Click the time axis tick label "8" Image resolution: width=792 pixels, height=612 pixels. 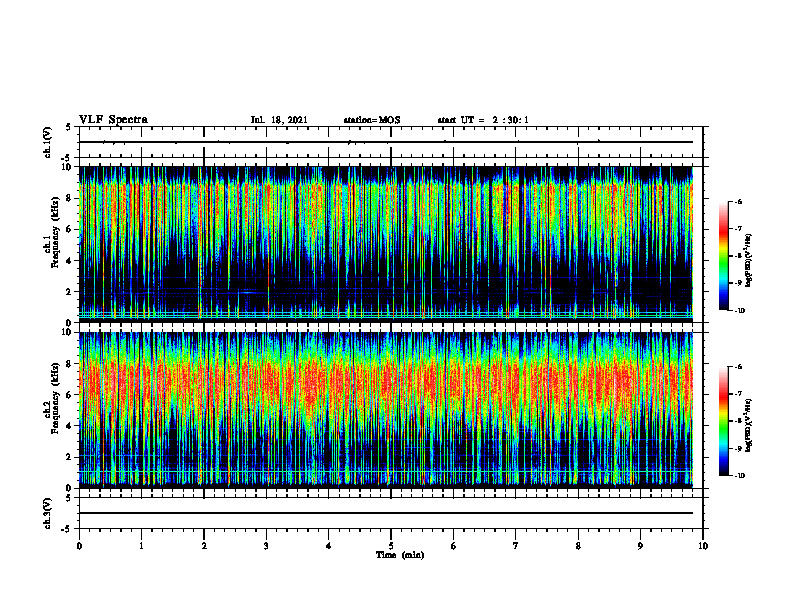coord(578,546)
